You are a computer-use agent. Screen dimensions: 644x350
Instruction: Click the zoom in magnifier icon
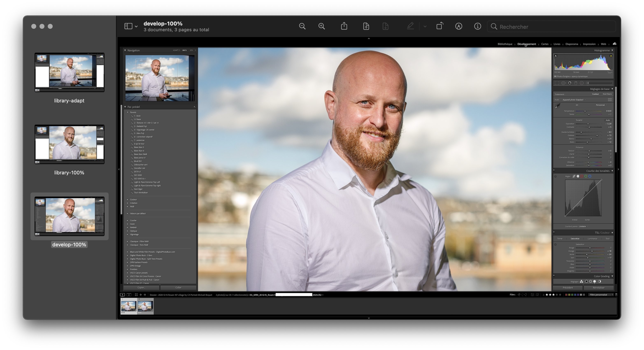click(322, 26)
